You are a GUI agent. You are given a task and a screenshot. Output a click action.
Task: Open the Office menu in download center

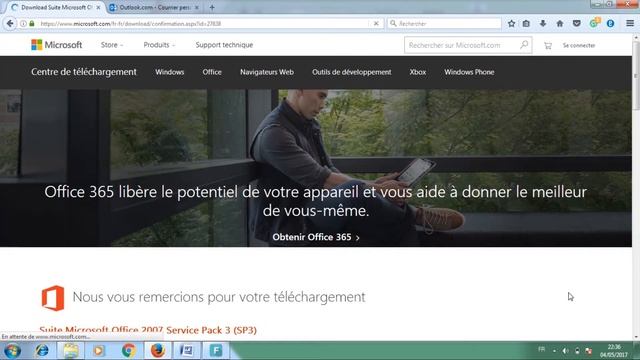click(x=212, y=72)
